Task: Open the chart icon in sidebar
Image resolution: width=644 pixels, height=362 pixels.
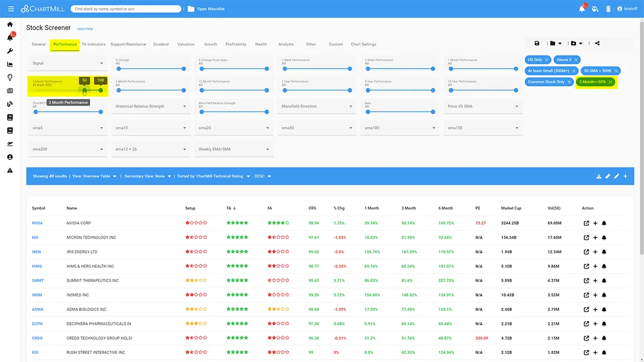Action: coord(10,64)
